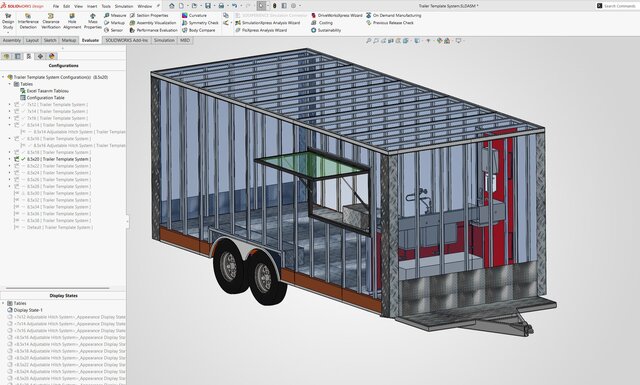Image resolution: width=640 pixels, height=385 pixels.
Task: Run Symmetry Check
Action: tap(200, 23)
